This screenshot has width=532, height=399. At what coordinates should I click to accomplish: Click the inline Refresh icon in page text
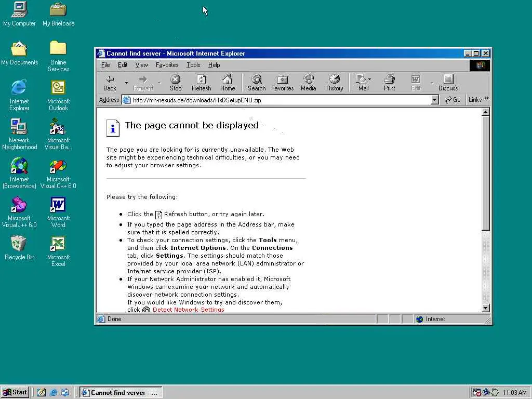(158, 215)
